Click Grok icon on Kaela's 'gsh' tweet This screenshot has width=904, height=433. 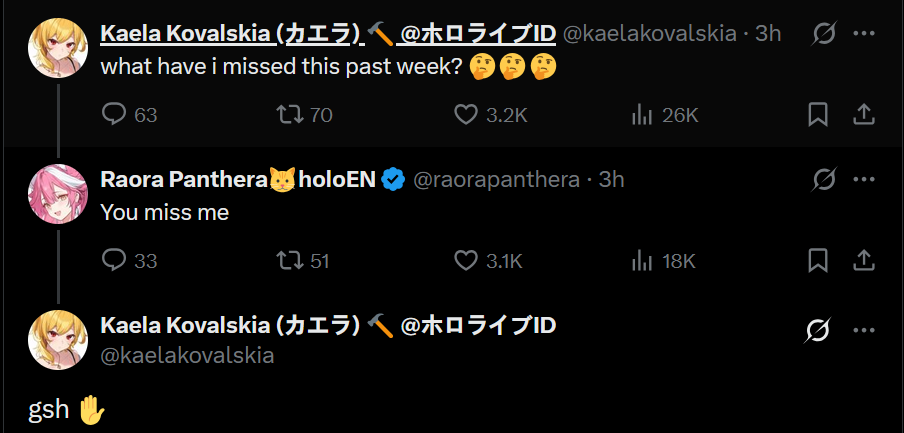point(820,330)
